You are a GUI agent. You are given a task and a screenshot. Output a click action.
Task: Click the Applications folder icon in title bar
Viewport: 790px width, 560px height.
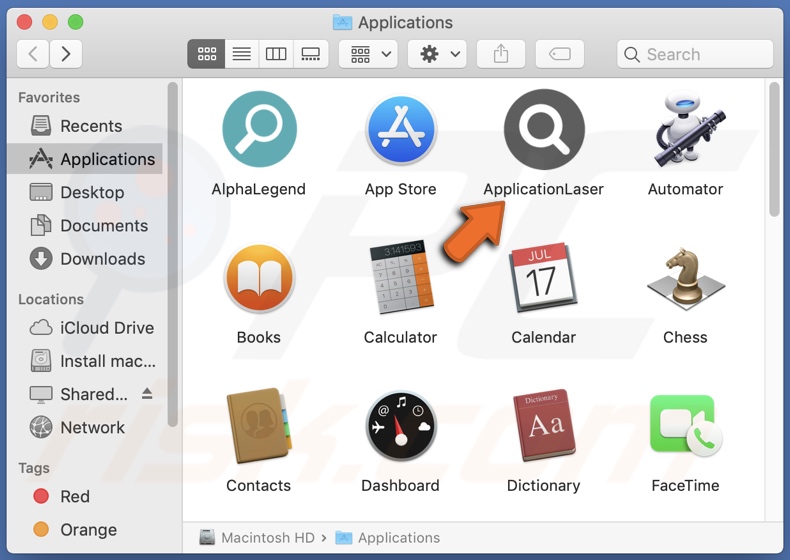tap(343, 22)
